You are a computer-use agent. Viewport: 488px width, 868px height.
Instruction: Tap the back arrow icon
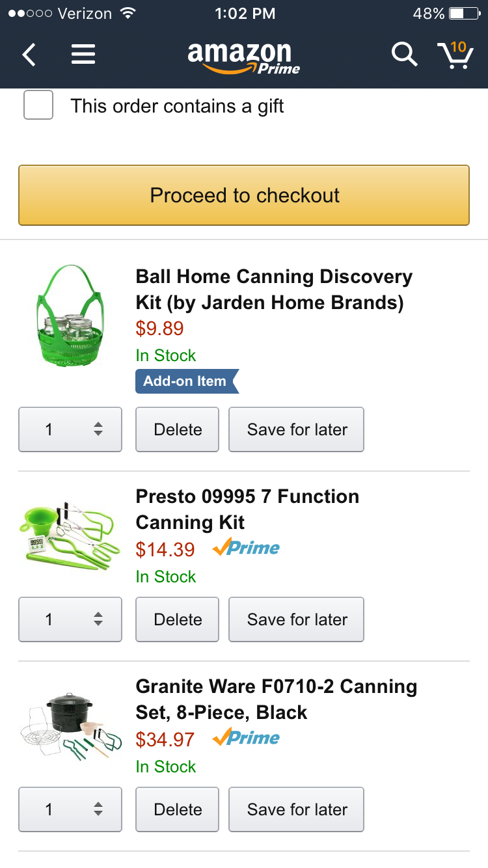29,55
